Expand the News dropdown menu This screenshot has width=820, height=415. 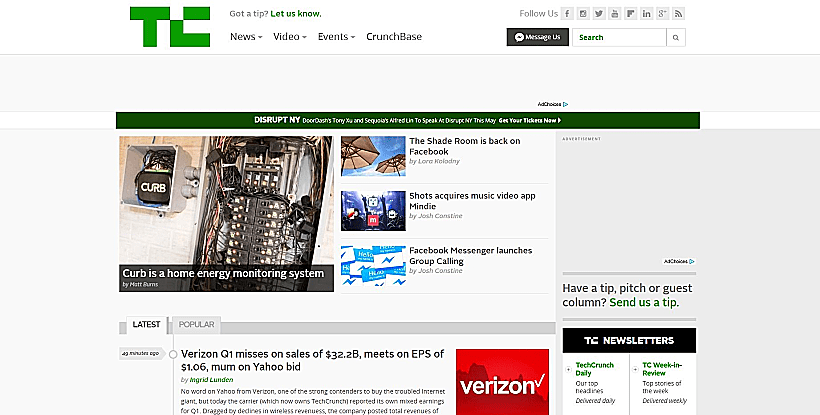coord(246,37)
